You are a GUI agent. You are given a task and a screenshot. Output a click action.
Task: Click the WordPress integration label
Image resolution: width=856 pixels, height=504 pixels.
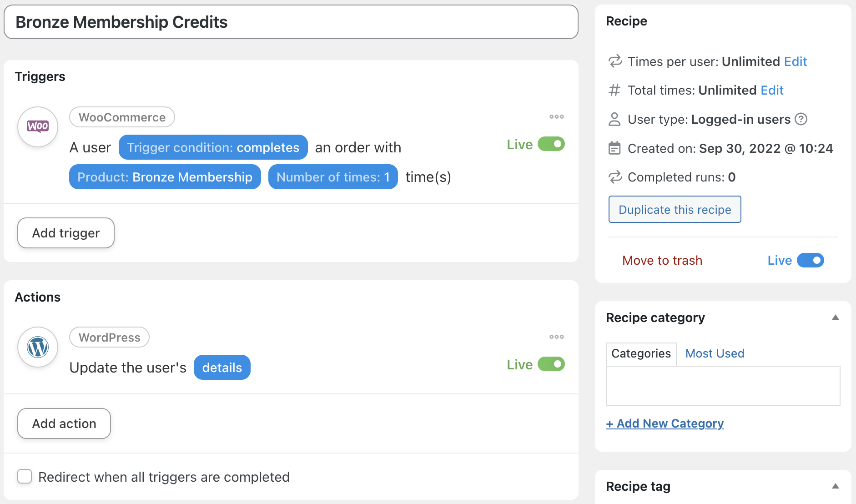tap(109, 338)
